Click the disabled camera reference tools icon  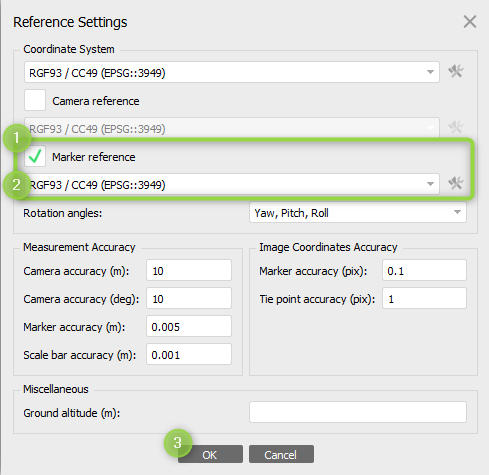click(455, 127)
